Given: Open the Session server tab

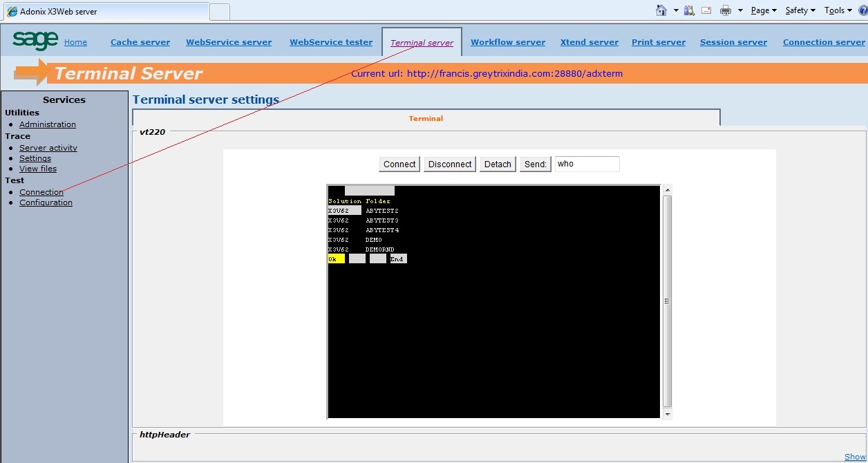Looking at the screenshot, I should [x=733, y=42].
